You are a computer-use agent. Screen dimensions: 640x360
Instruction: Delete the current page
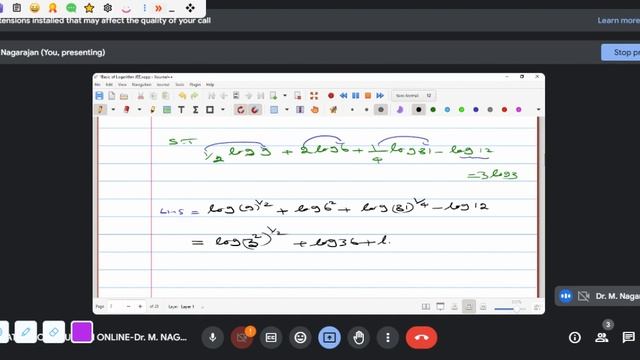[x=298, y=96]
